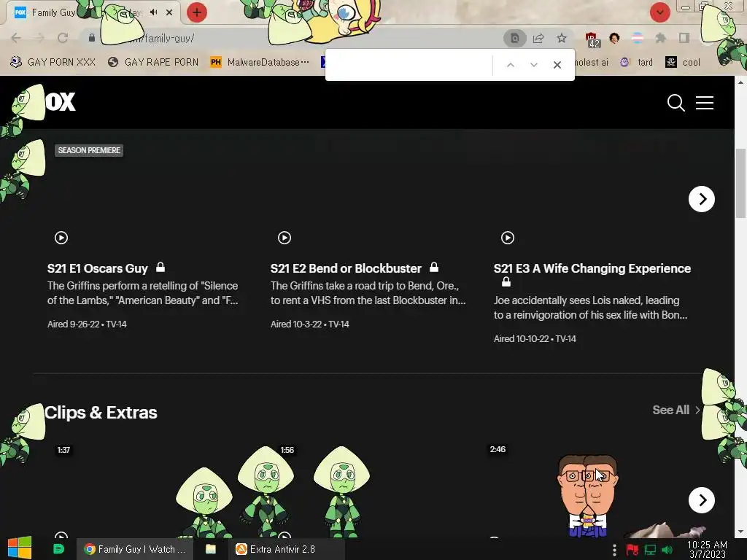This screenshot has width=747, height=560.
Task: Open the Windows Start menu
Action: point(20,548)
